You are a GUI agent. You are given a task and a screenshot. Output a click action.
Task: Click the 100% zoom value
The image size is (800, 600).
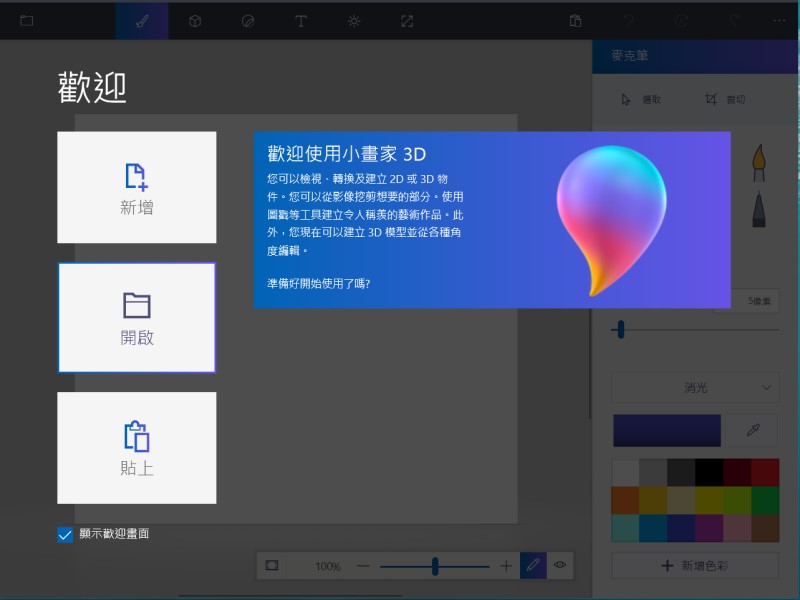point(328,566)
